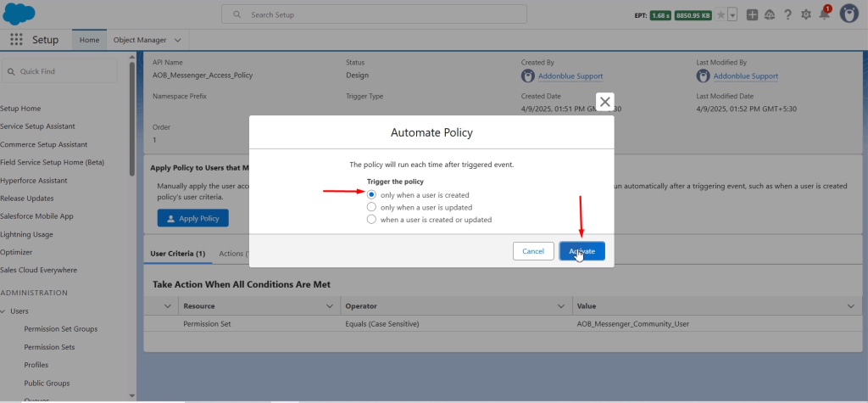868x403 pixels.
Task: Open the Help question mark icon
Action: coord(787,15)
